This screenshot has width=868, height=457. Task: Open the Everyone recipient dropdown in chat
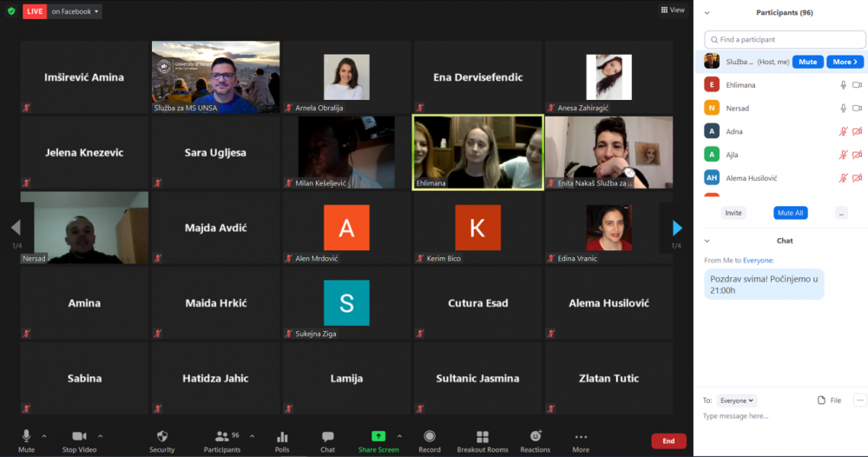click(737, 401)
